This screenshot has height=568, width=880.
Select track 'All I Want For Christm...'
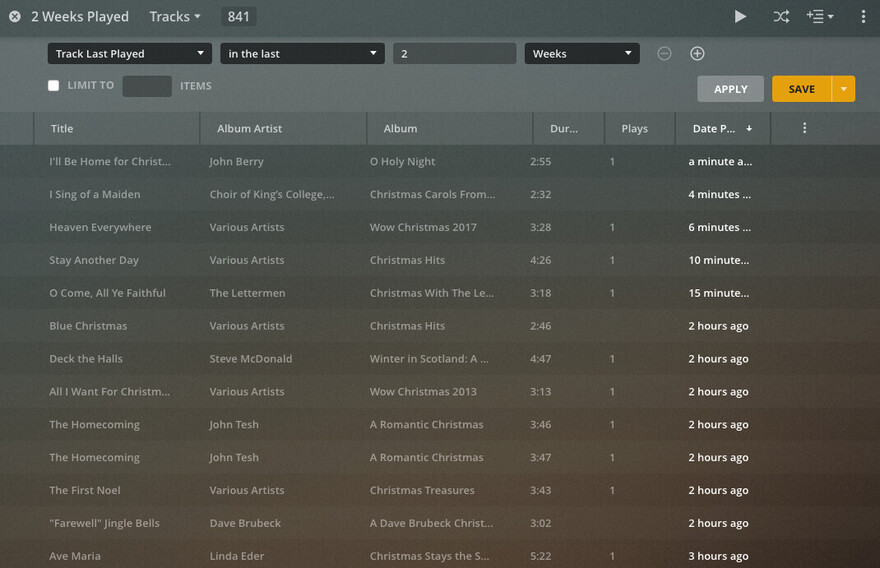(x=109, y=392)
